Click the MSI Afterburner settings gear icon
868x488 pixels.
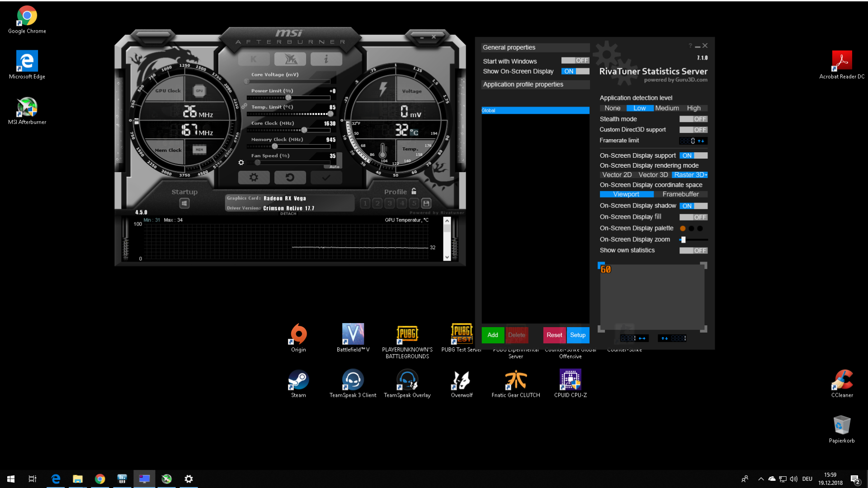coord(253,178)
